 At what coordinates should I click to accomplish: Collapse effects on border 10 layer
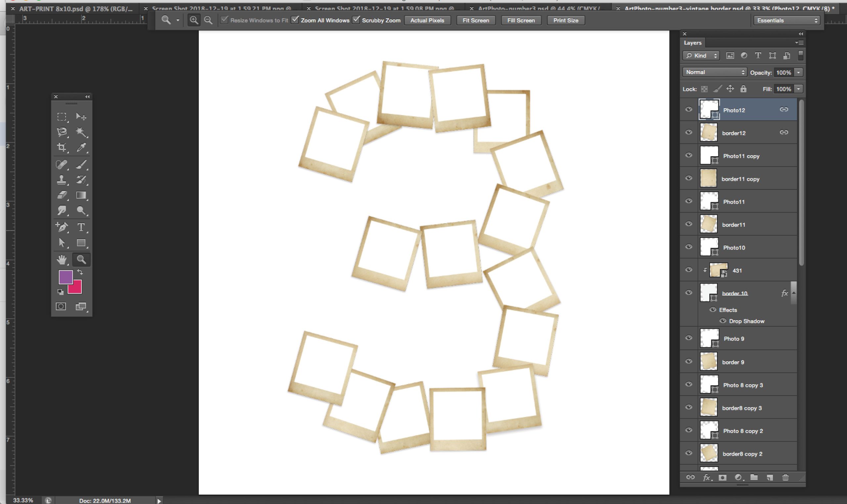[x=794, y=293]
